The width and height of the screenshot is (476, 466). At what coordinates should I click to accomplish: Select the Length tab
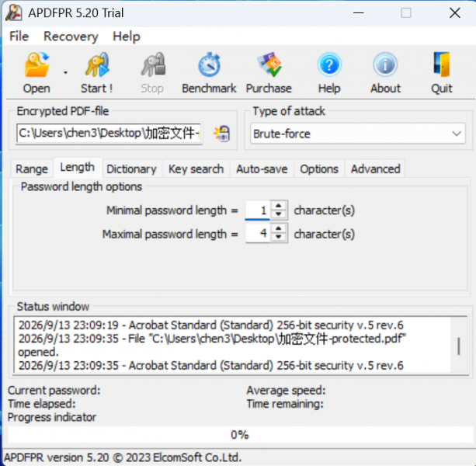click(78, 167)
